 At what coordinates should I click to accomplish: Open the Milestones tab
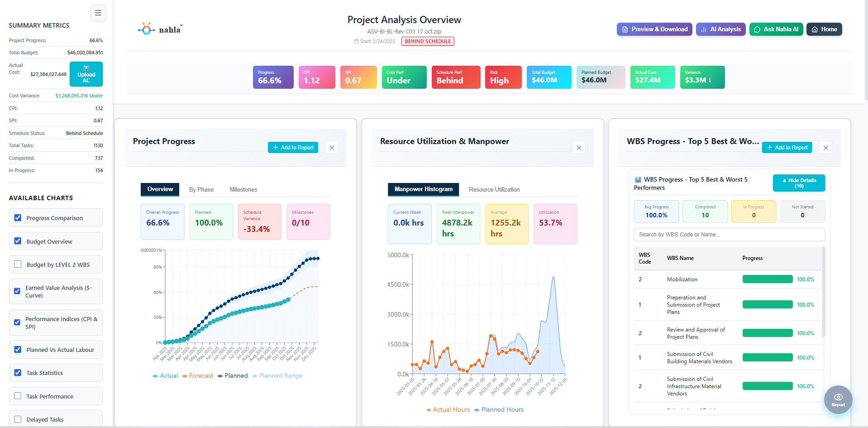pyautogui.click(x=243, y=189)
